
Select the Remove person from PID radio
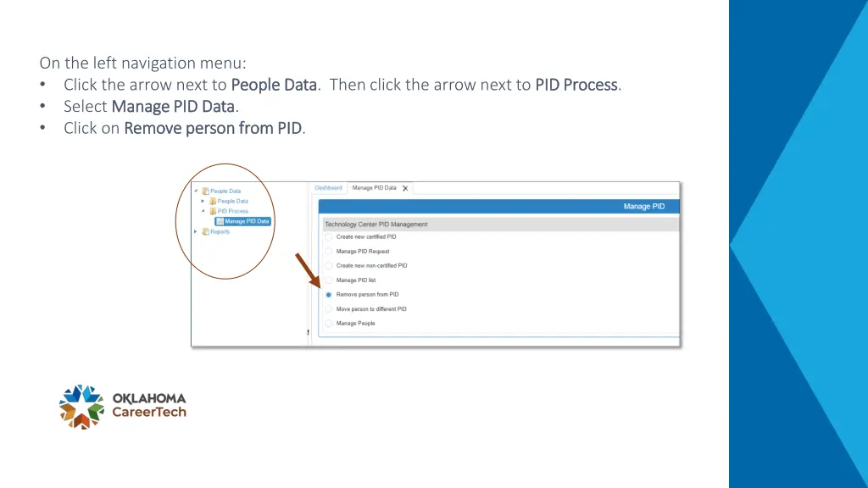click(328, 295)
